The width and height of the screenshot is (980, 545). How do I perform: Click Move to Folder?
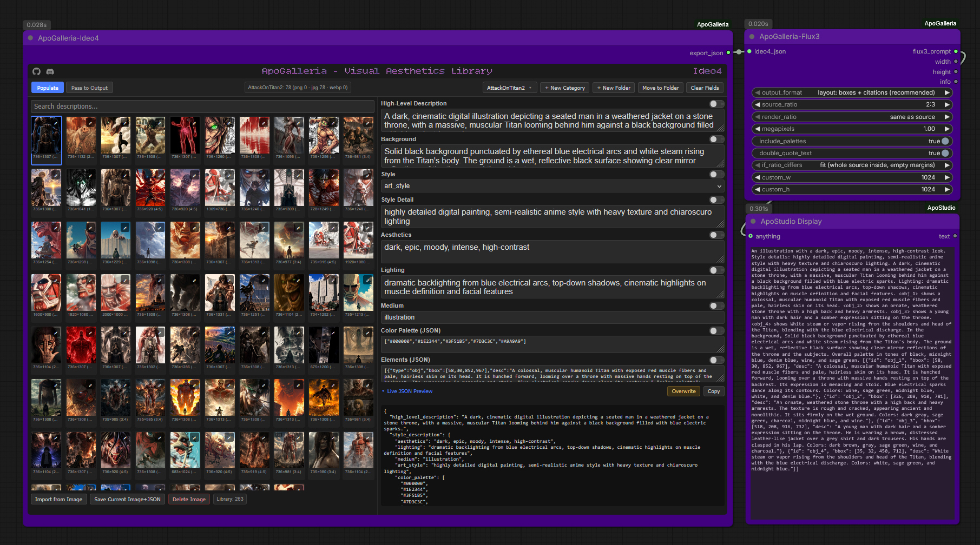point(660,88)
